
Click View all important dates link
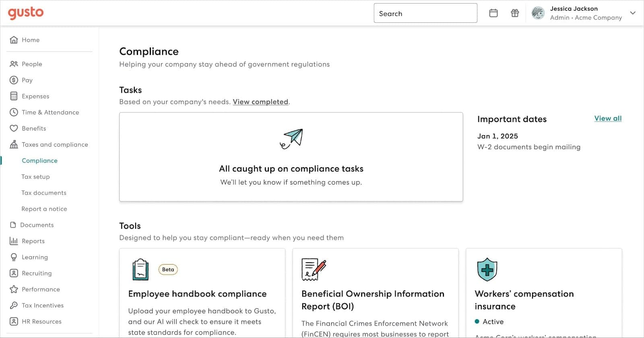click(608, 118)
